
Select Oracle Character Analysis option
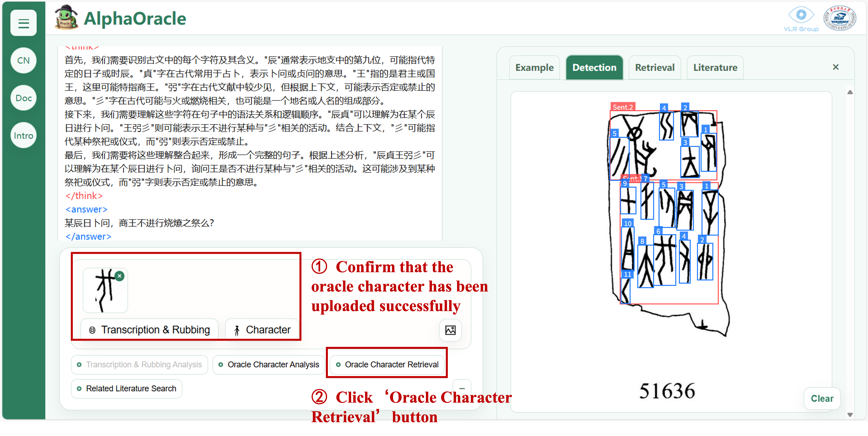click(x=268, y=365)
